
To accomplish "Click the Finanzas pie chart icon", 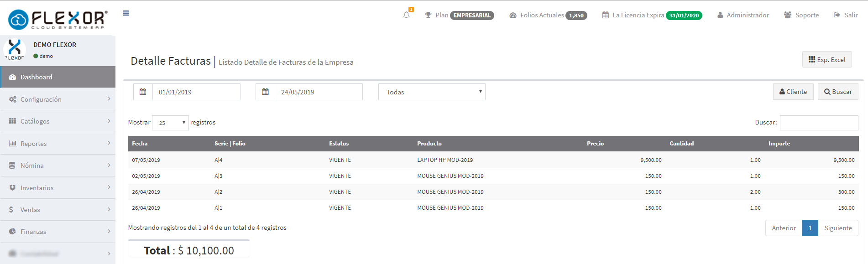I will pyautogui.click(x=12, y=232).
